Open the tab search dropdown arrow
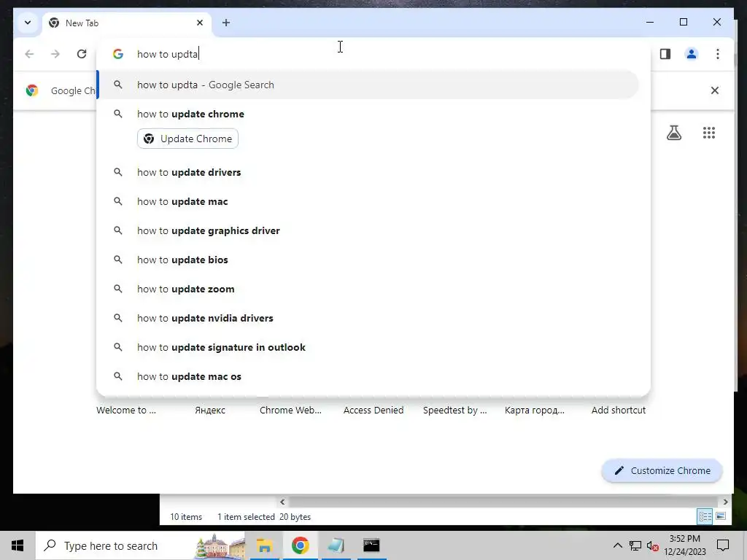The width and height of the screenshot is (747, 560). (28, 23)
